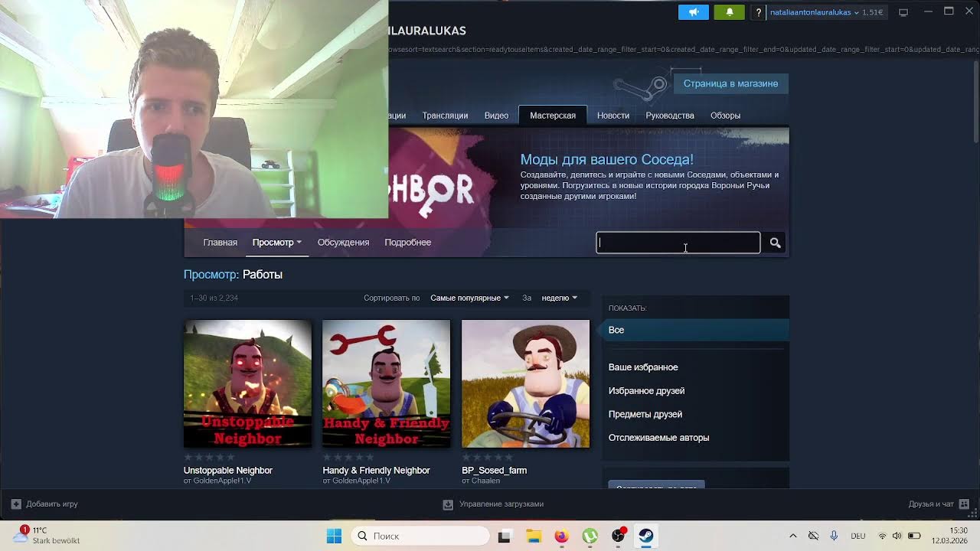The height and width of the screenshot is (551, 980).
Task: Open Управление загрузками downloads manager
Action: [x=501, y=504]
